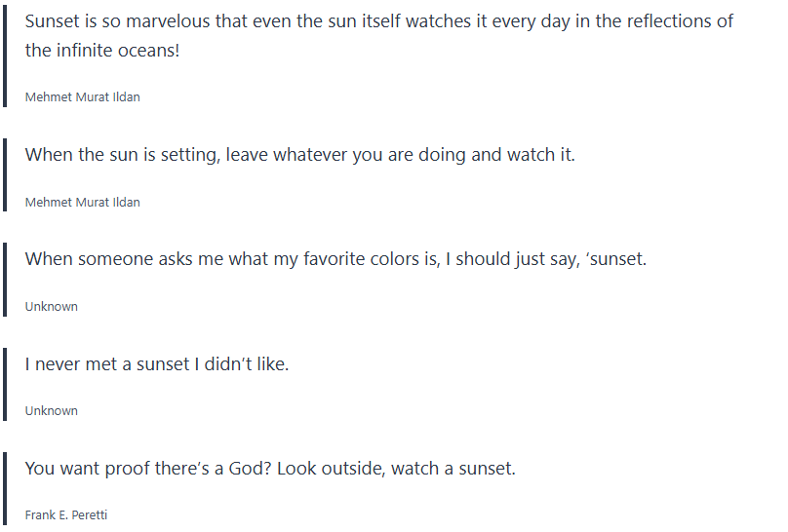
Task: Click the vertical bar beside the 'favorite colors' quote
Action: coord(5,281)
